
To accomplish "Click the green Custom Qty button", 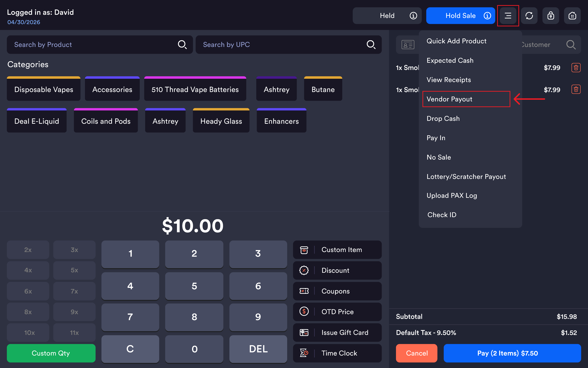I will point(51,353).
